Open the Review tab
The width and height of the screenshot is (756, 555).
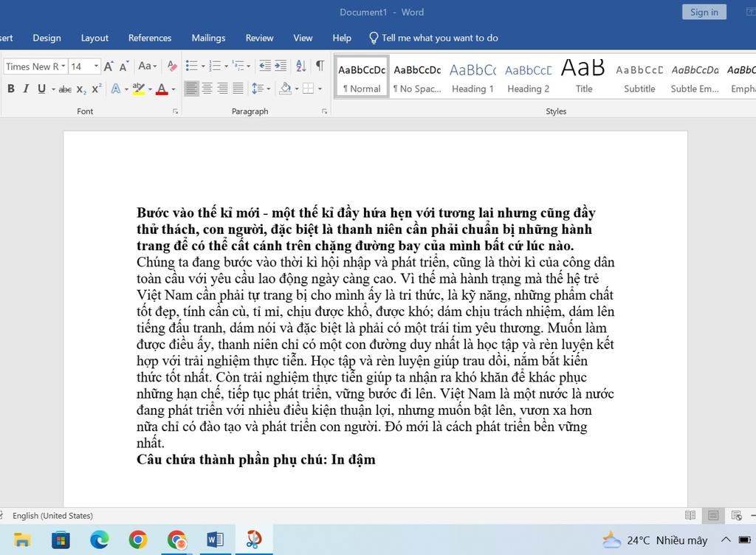[259, 38]
